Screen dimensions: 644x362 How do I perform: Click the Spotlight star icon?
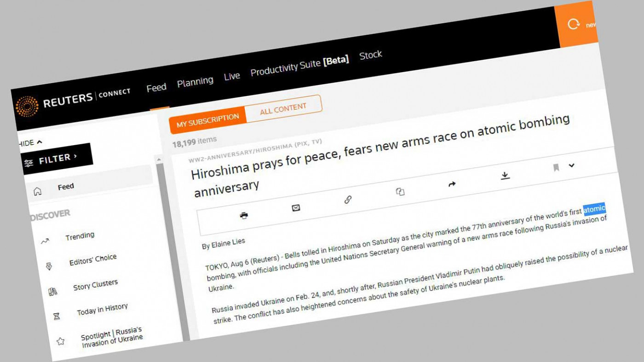[x=60, y=341]
